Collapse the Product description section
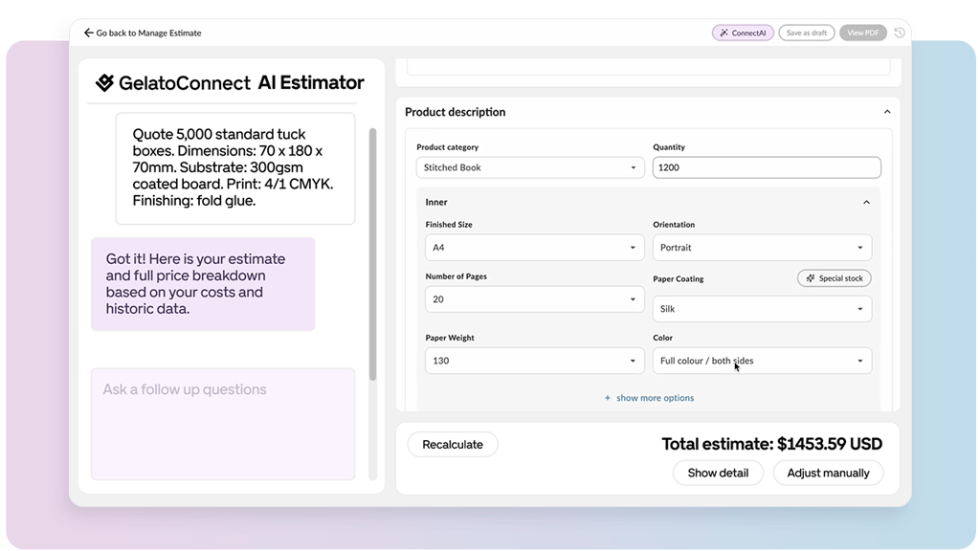 tap(887, 112)
